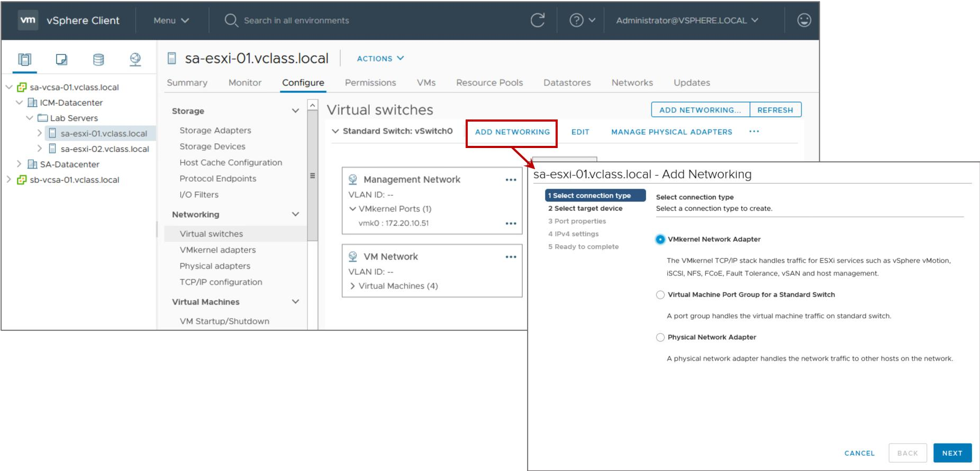Image resolution: width=980 pixels, height=471 pixels.
Task: Click the Management Network port group icon
Action: [353, 180]
